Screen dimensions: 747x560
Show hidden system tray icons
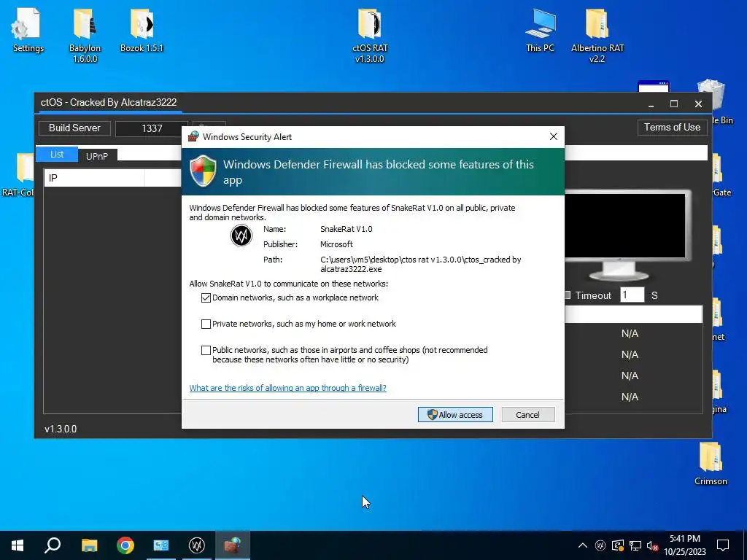point(583,545)
